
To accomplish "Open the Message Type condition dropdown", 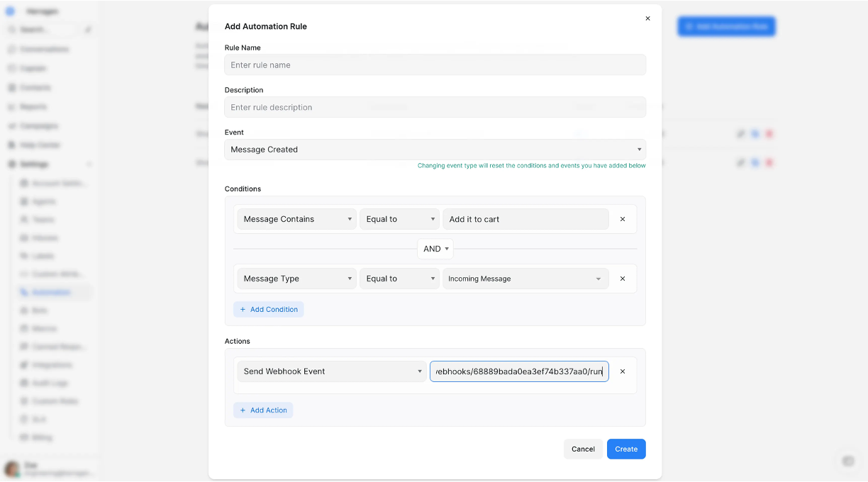I will pos(296,279).
